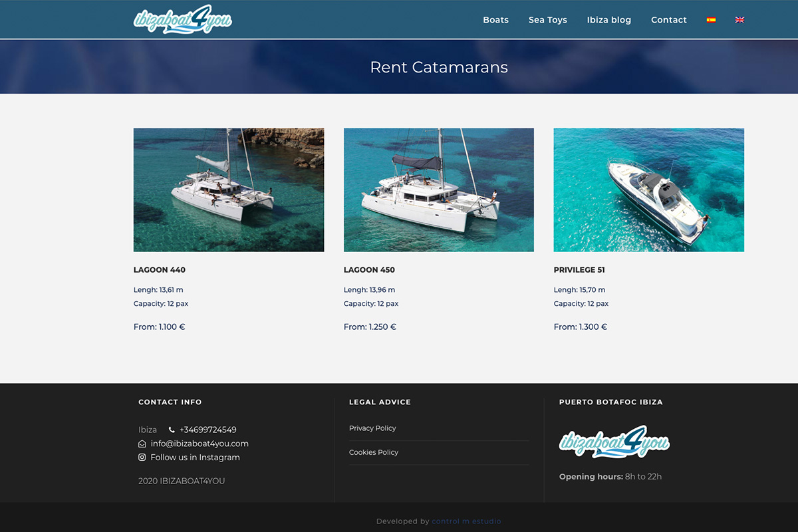This screenshot has width=798, height=532.
Task: Click the Ibiza label in contact info
Action: coord(148,430)
